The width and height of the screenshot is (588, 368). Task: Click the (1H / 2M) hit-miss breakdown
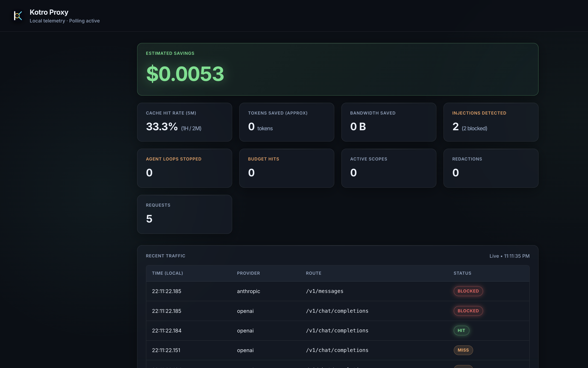click(191, 128)
